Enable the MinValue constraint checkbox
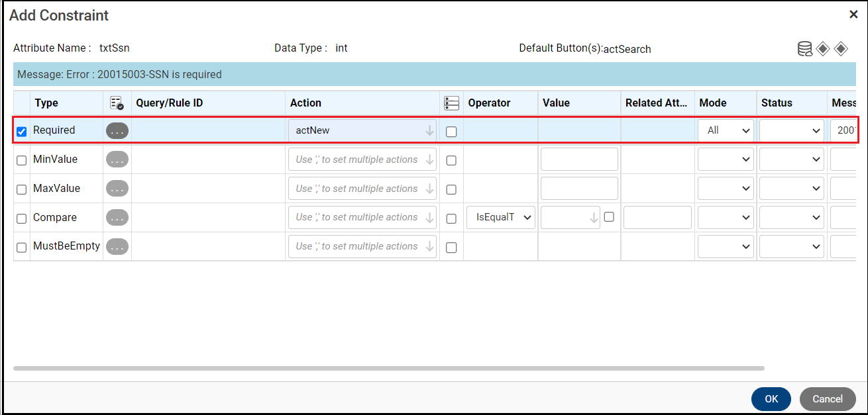The width and height of the screenshot is (868, 415). 21,160
